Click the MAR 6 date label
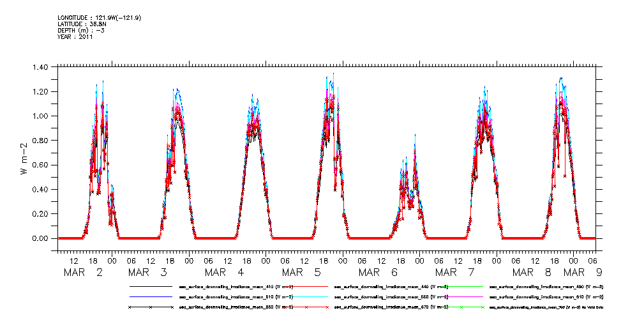Screen dimensions: 644x322 tap(378, 272)
